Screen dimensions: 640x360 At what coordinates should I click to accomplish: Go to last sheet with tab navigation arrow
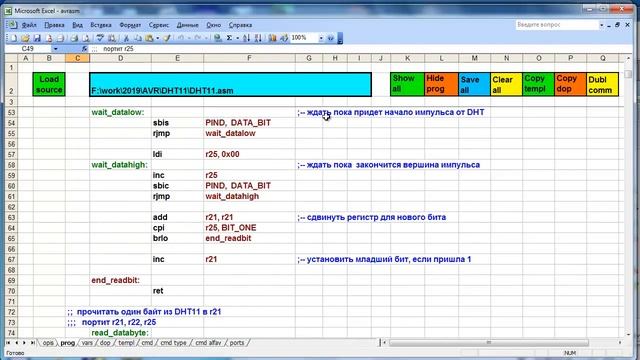33,343
